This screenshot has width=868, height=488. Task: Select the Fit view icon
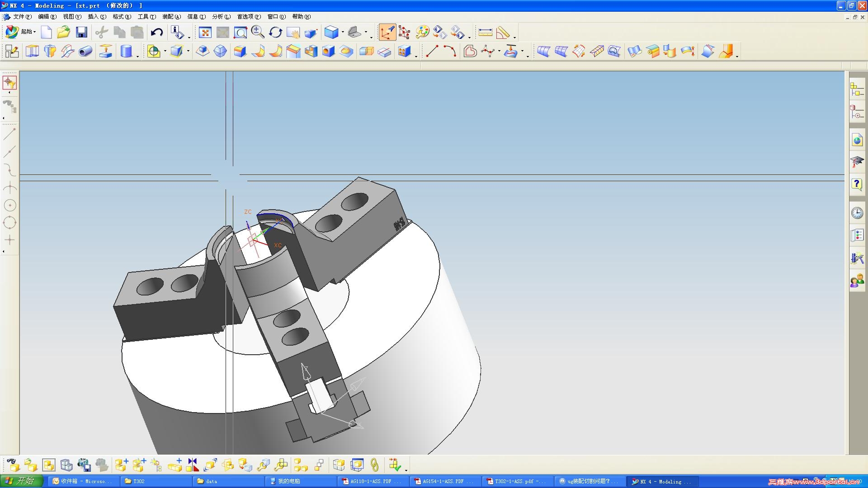click(x=205, y=32)
